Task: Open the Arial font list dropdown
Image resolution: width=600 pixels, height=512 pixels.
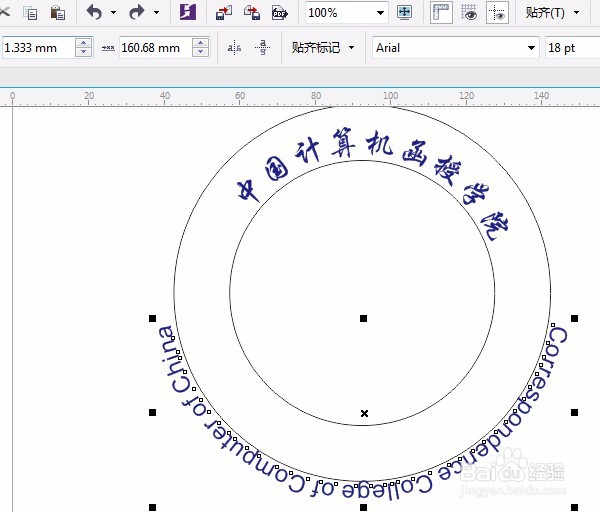Action: tap(531, 48)
